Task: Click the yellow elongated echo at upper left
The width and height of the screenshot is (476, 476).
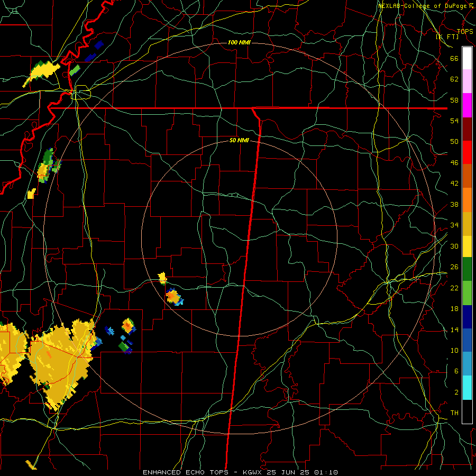Action: tap(41, 73)
